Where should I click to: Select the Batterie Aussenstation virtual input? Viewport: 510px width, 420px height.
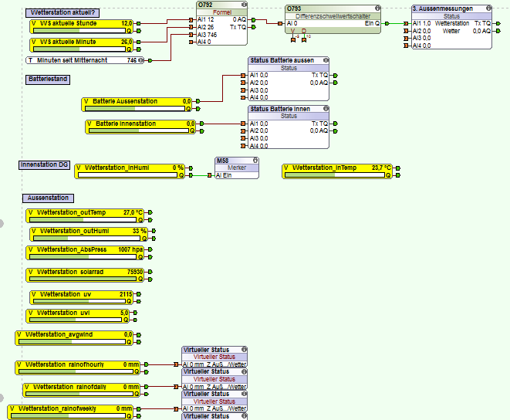pyautogui.click(x=137, y=104)
